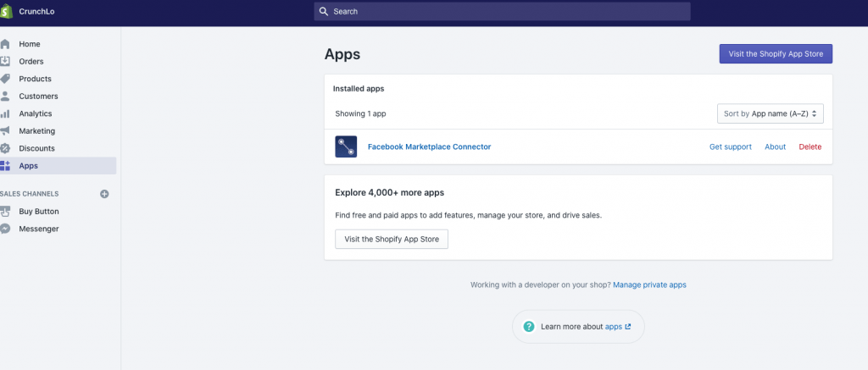Click white Visit the Shopify App Store button
This screenshot has width=868, height=370.
pos(392,239)
